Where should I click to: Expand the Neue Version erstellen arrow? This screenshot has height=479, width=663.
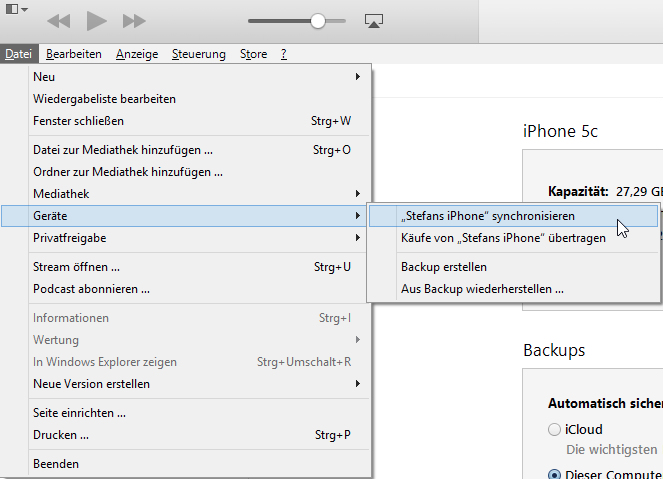point(358,383)
